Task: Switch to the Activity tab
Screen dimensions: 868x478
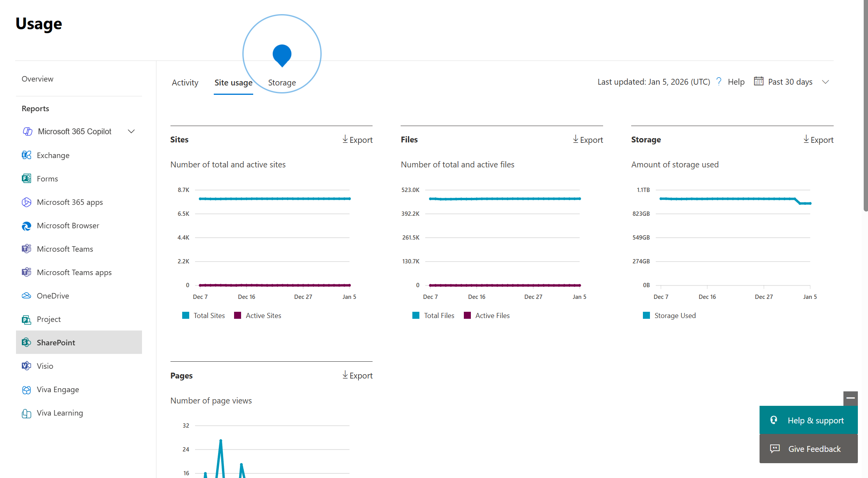Action: click(185, 82)
